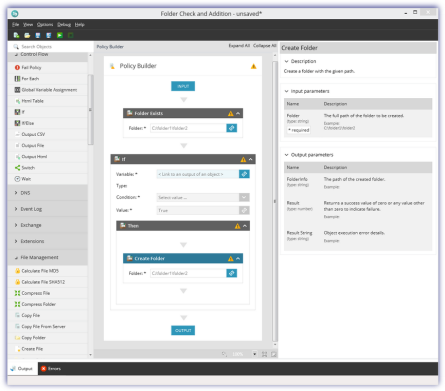This screenshot has height=391, width=445.
Task: Click warning icon on Folder Exists header
Action: 231,114
